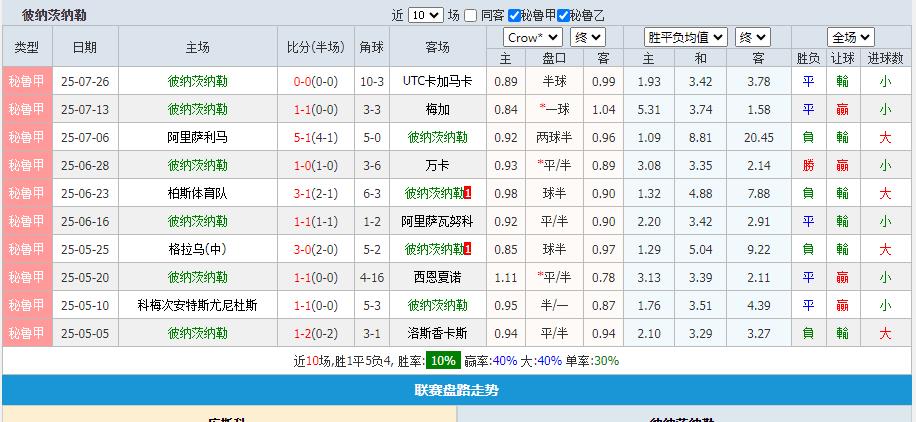Open 阿里萨利马 team page
916x422 pixels.
(x=197, y=137)
